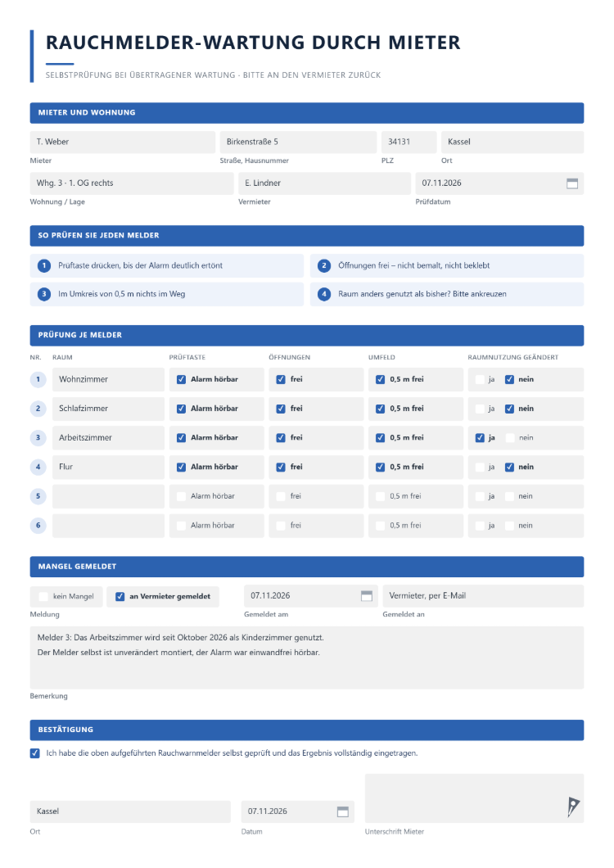Image resolution: width=614 pixels, height=868 pixels.
Task: Edit room name 'Schlafzimmer'
Action: (x=109, y=409)
